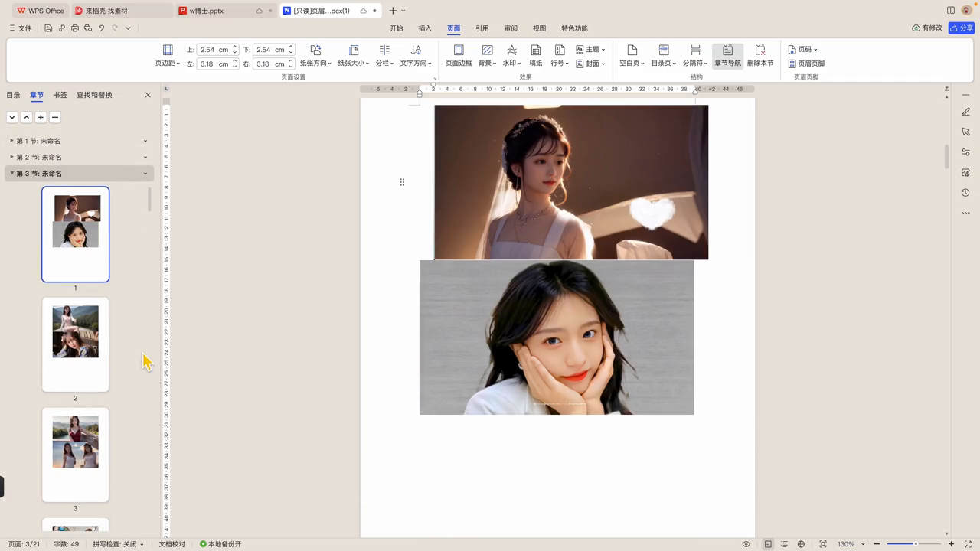Click the 分享 share button
This screenshot has width=980, height=551.
click(962, 28)
